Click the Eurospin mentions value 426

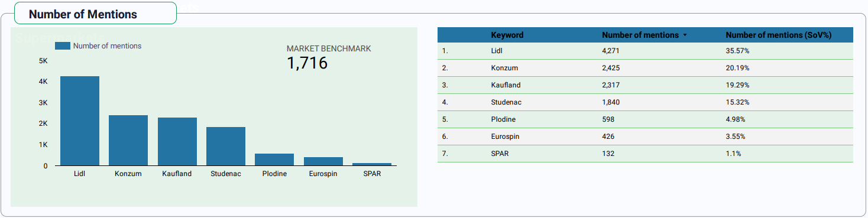[608, 136]
